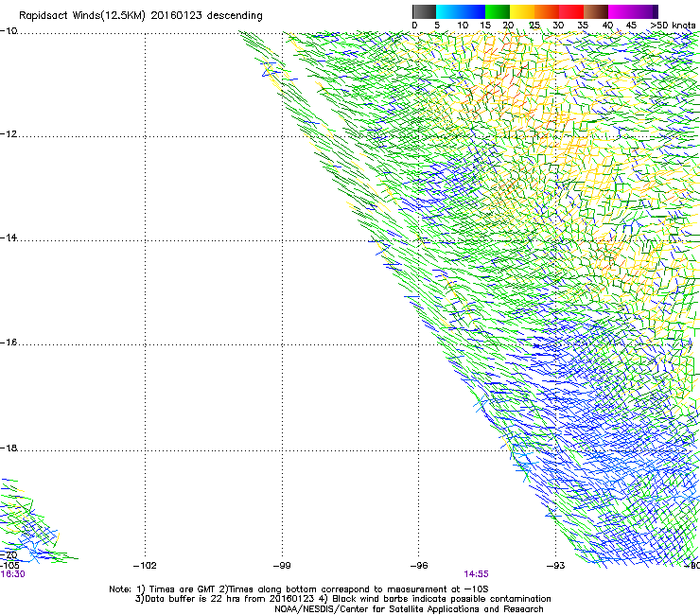This screenshot has height=615, width=700.
Task: Click the '-105' longitude axis label
Action: 9,566
